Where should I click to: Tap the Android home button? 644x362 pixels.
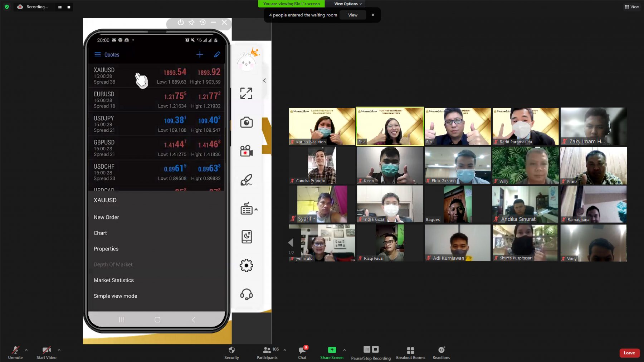pyautogui.click(x=157, y=319)
